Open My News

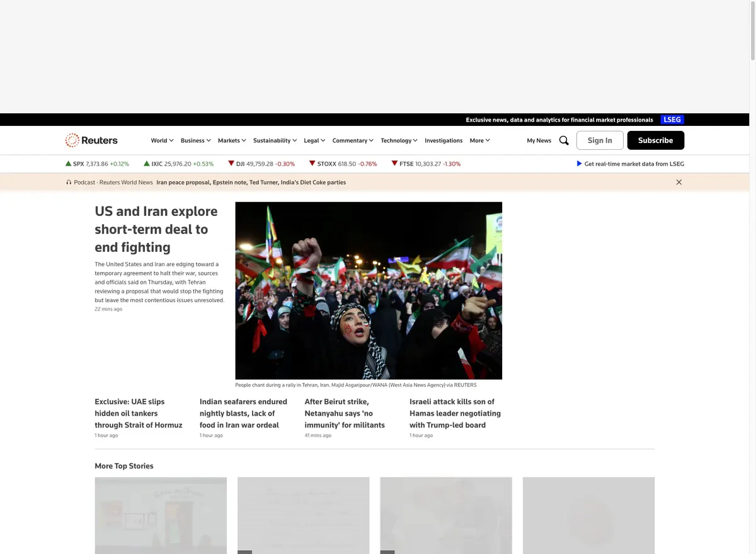[x=539, y=140]
